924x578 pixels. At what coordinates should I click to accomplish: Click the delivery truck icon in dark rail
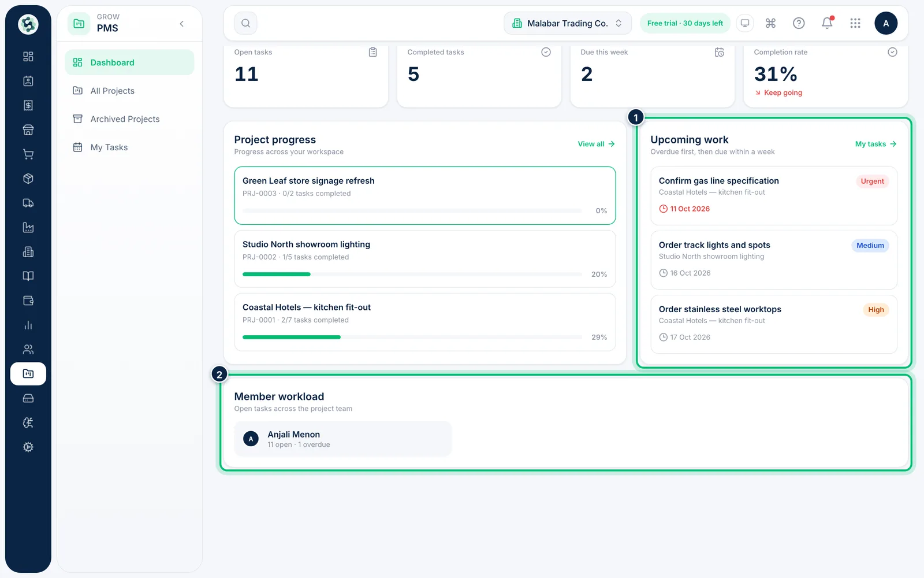pos(28,203)
